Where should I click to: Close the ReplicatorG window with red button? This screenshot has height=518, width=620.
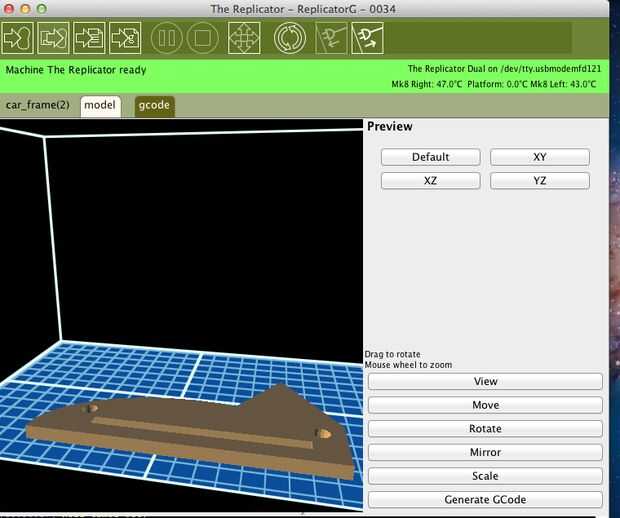coord(9,9)
